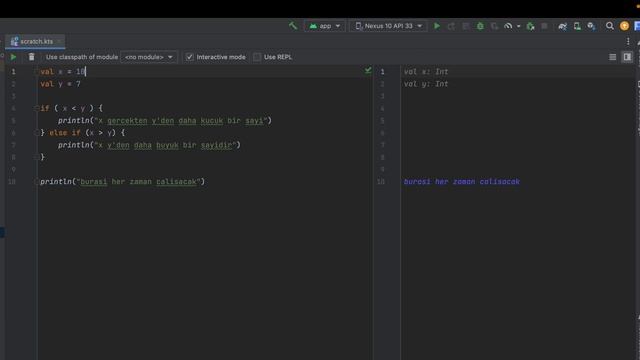640x360 pixels.
Task: Run the scratch file with the green arrow
Action: 13,57
